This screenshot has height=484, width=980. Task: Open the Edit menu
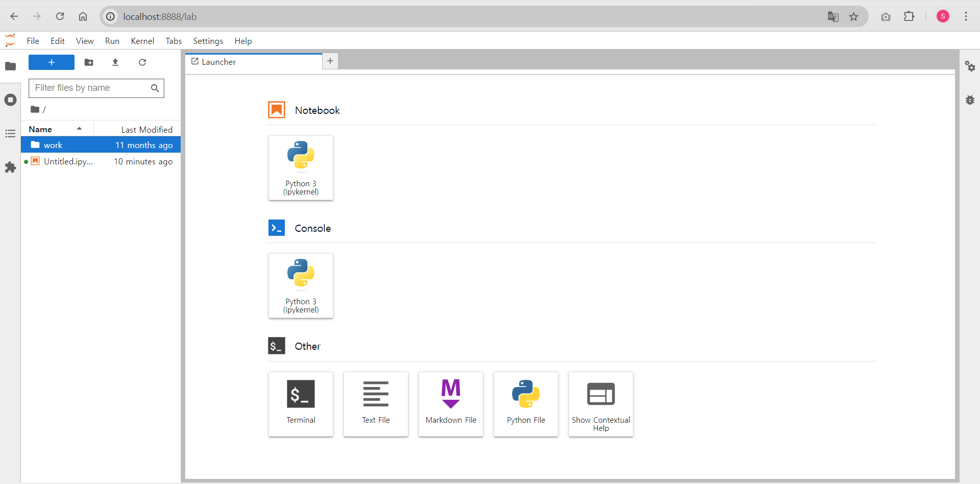click(x=58, y=41)
